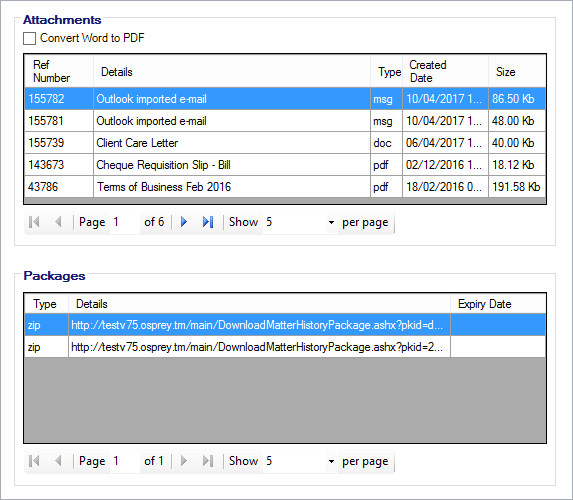Select the Client Care Letter row

click(x=285, y=143)
